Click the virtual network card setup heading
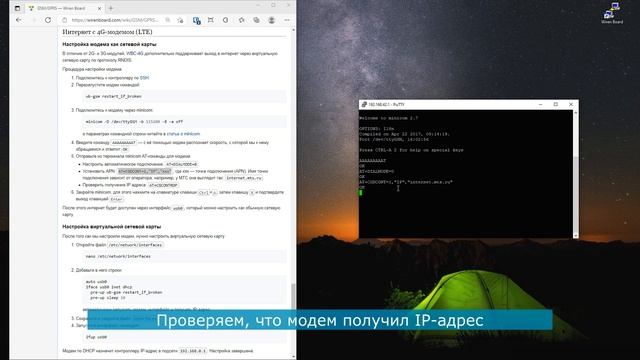This screenshot has height=360, width=640. (x=111, y=227)
